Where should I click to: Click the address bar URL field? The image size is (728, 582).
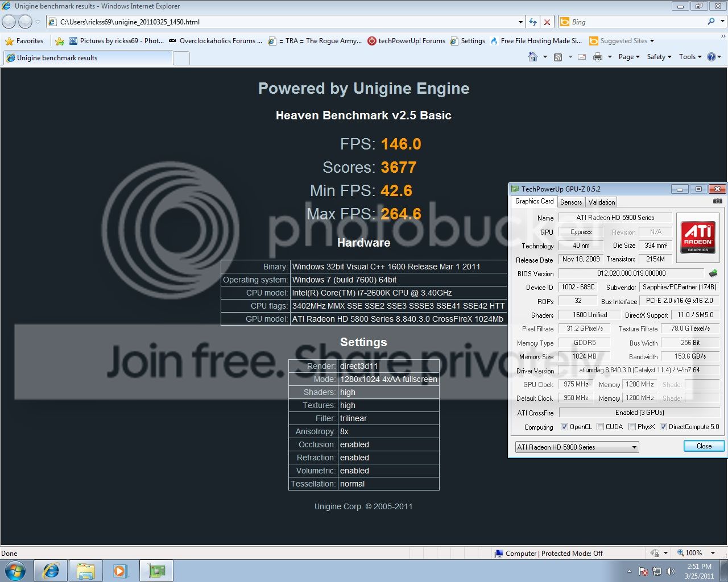pos(282,22)
